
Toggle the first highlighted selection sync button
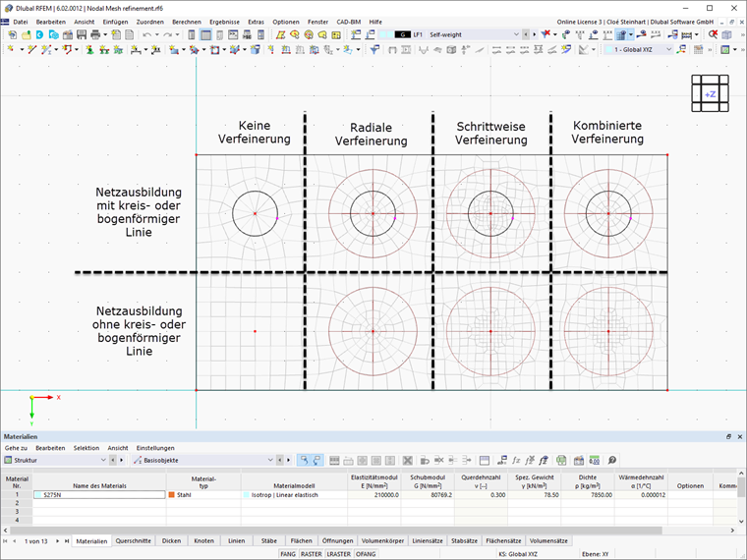tap(304, 460)
